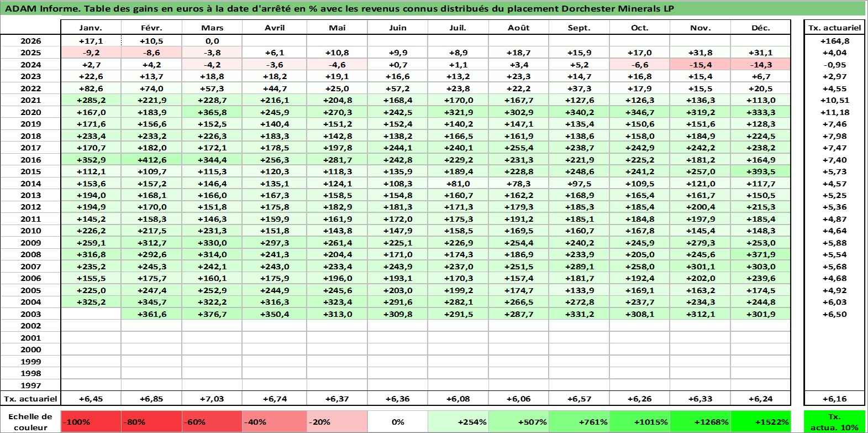Click the -60% color scale swatch
The image size is (868, 433).
coord(212,421)
